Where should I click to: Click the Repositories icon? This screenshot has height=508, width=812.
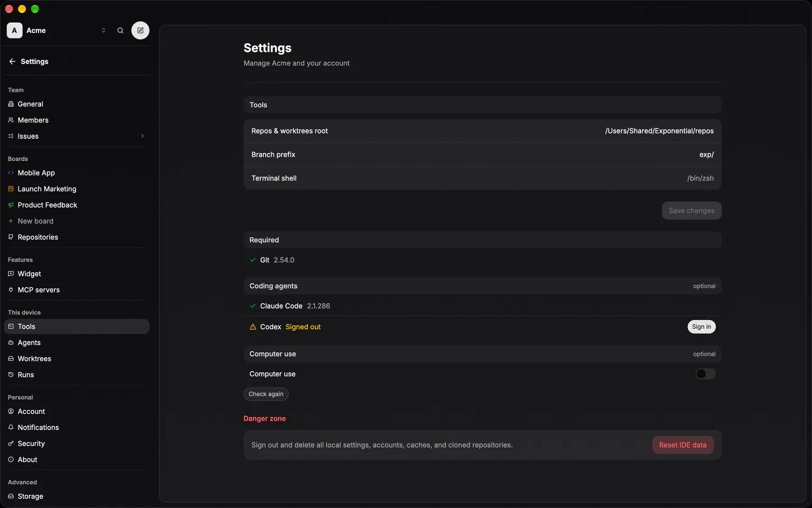pyautogui.click(x=11, y=237)
